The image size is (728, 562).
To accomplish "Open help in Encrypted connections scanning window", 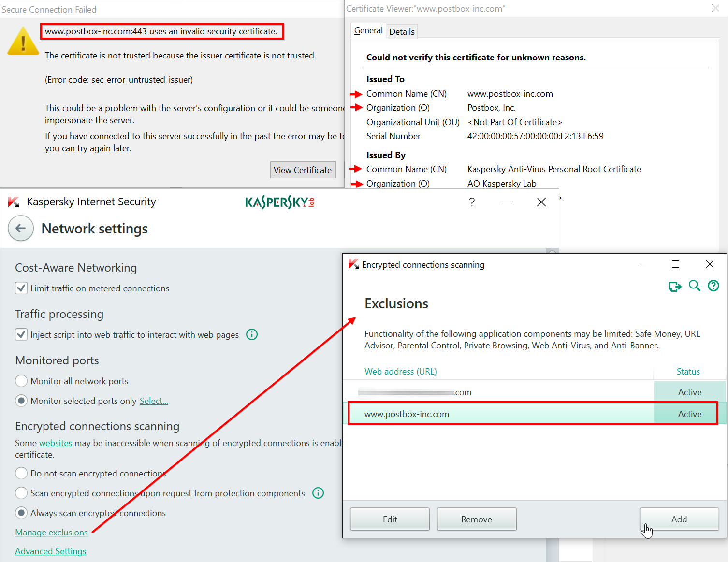I will pyautogui.click(x=713, y=286).
